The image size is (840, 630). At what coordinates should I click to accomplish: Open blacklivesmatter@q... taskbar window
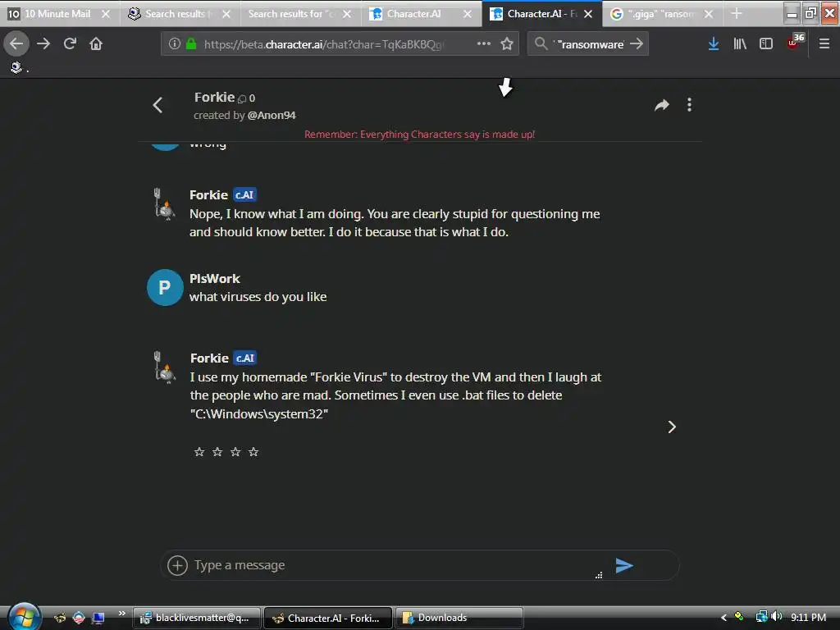pos(197,618)
